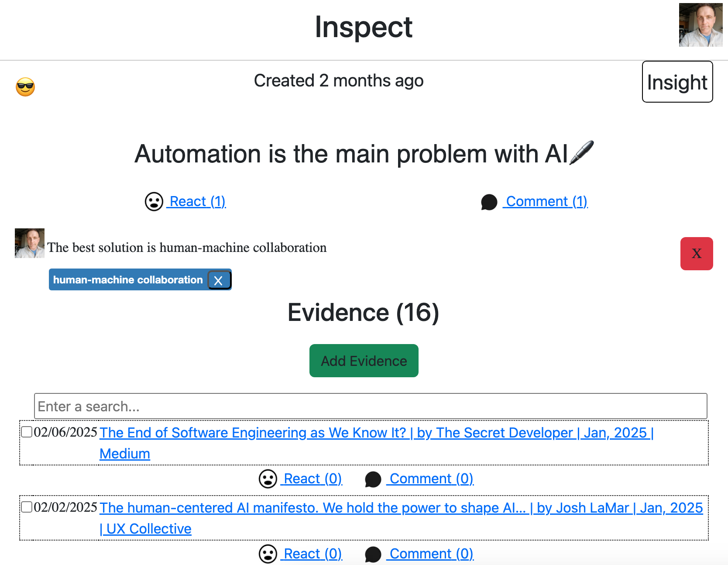Viewport: 728px width, 565px height.
Task: Open the Insight button at top right
Action: pos(677,82)
